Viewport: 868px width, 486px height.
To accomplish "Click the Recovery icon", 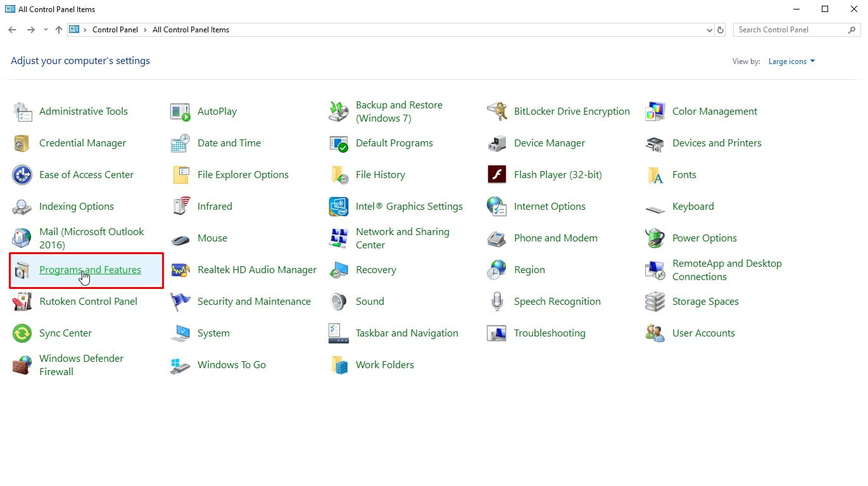I will coord(339,270).
